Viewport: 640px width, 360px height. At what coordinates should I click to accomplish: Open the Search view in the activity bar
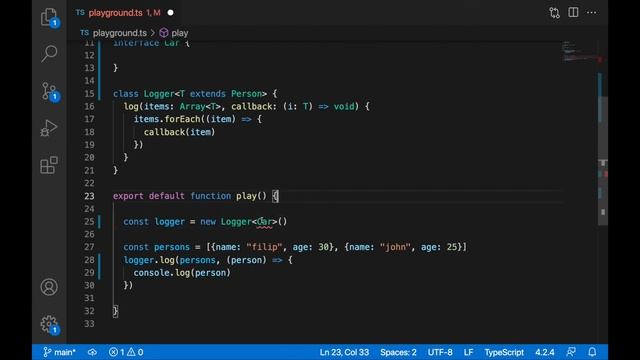pyautogui.click(x=49, y=53)
